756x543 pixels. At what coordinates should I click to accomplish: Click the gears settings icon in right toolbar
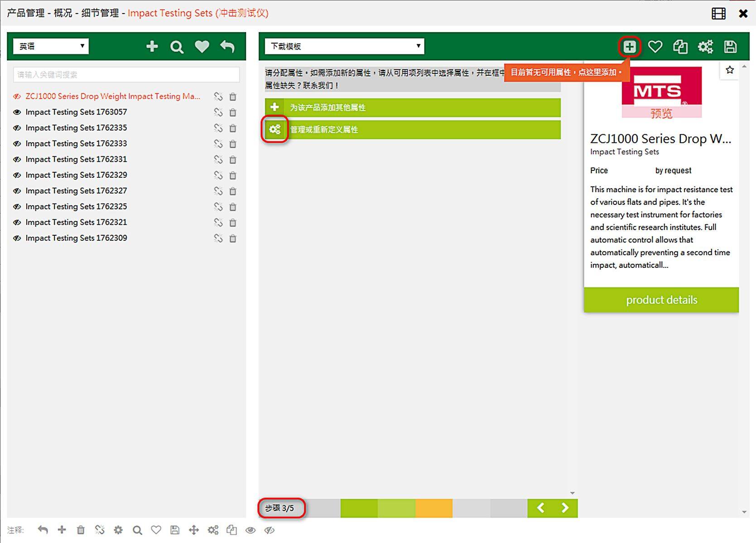tap(705, 46)
